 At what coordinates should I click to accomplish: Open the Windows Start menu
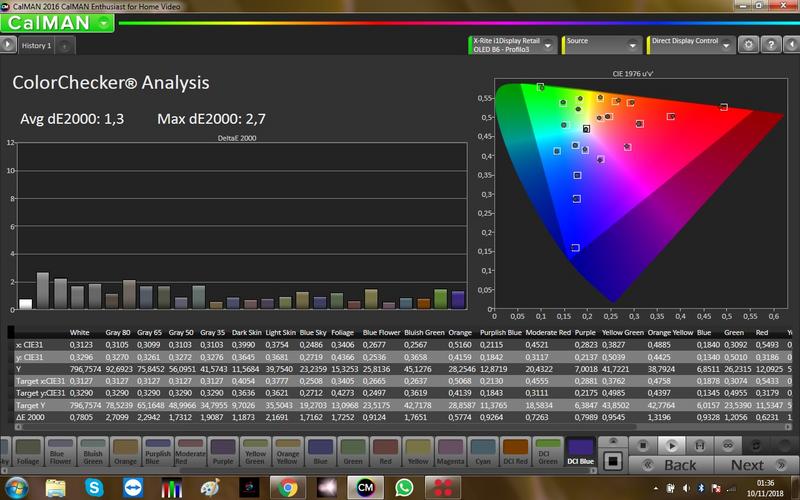[x=17, y=488]
